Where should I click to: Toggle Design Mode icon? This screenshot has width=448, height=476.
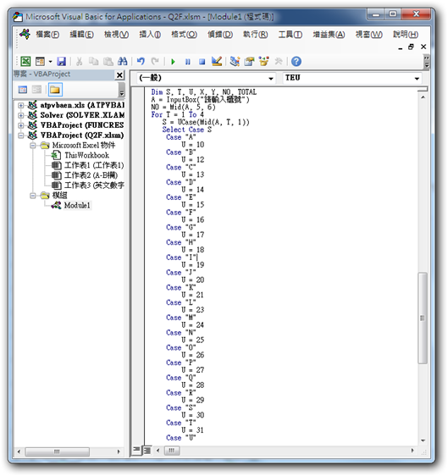[x=217, y=62]
